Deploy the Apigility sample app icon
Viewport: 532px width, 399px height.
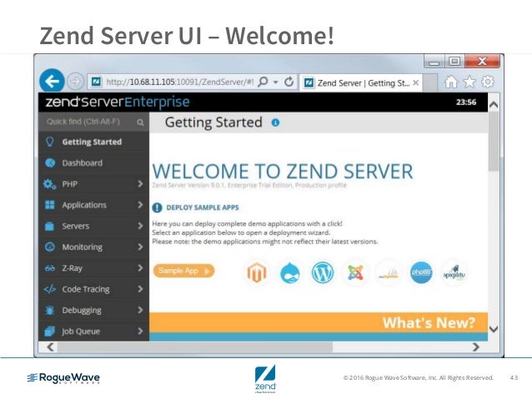(454, 272)
